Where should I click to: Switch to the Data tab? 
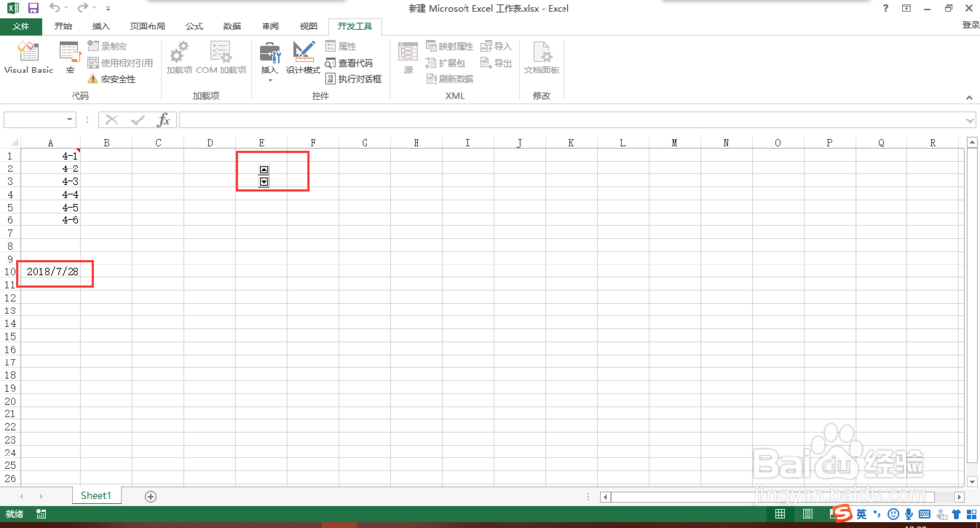pyautogui.click(x=232, y=26)
